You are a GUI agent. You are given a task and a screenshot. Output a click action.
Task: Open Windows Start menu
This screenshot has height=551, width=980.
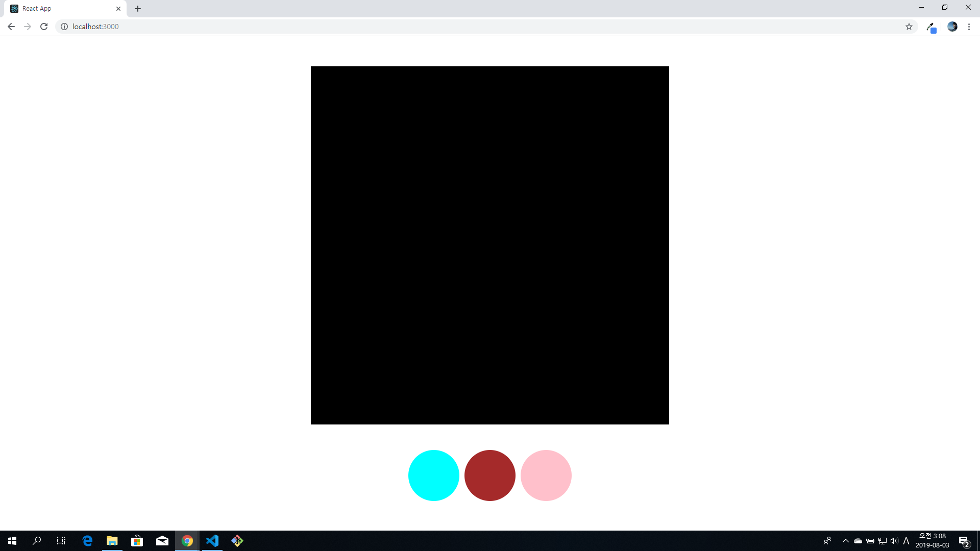point(12,541)
